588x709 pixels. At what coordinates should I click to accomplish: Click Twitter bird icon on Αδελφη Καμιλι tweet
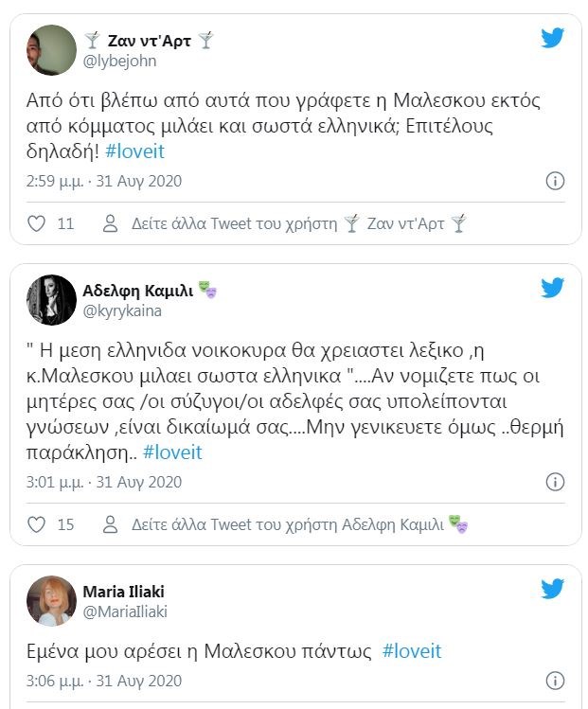tap(553, 288)
